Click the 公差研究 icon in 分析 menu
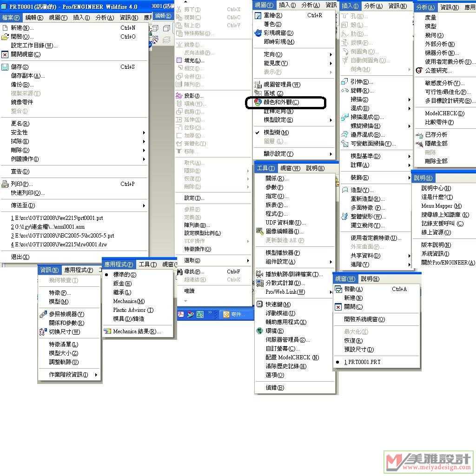This screenshot has height=476, width=476. coord(419,71)
